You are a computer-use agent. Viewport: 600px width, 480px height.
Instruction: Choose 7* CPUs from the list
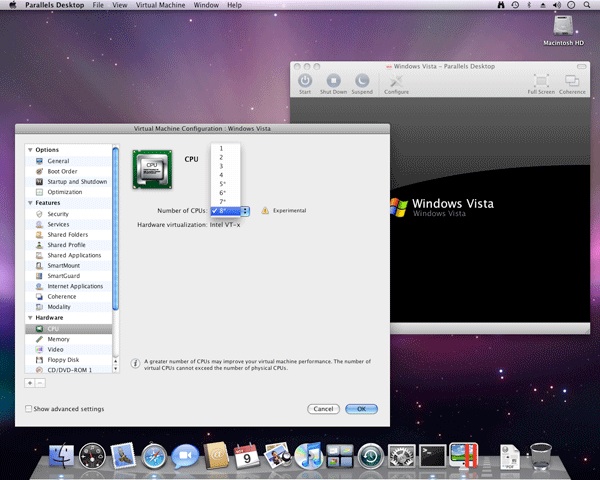225,201
